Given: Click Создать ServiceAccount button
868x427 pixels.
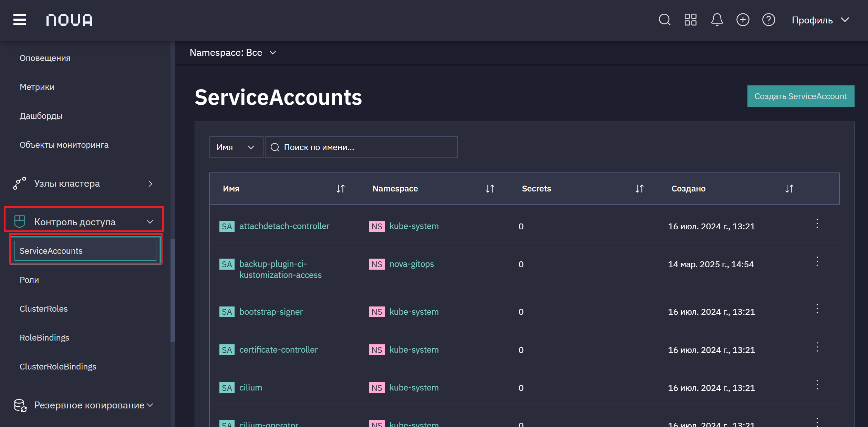Looking at the screenshot, I should click(801, 96).
